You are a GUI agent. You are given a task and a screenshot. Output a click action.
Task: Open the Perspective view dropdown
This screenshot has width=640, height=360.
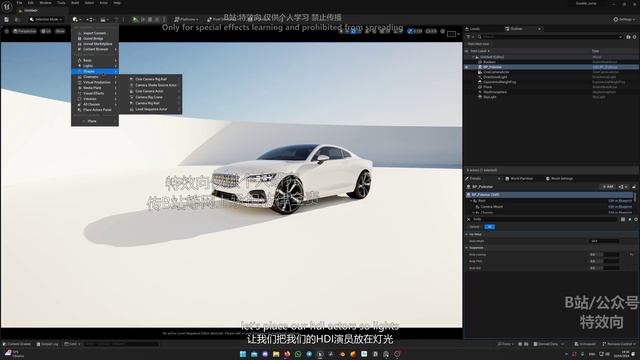[25, 31]
